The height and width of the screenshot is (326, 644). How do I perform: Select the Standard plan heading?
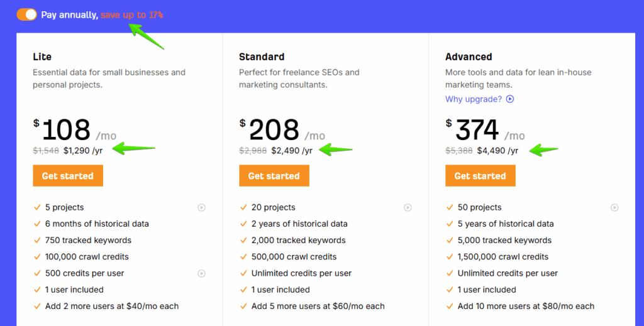[262, 57]
